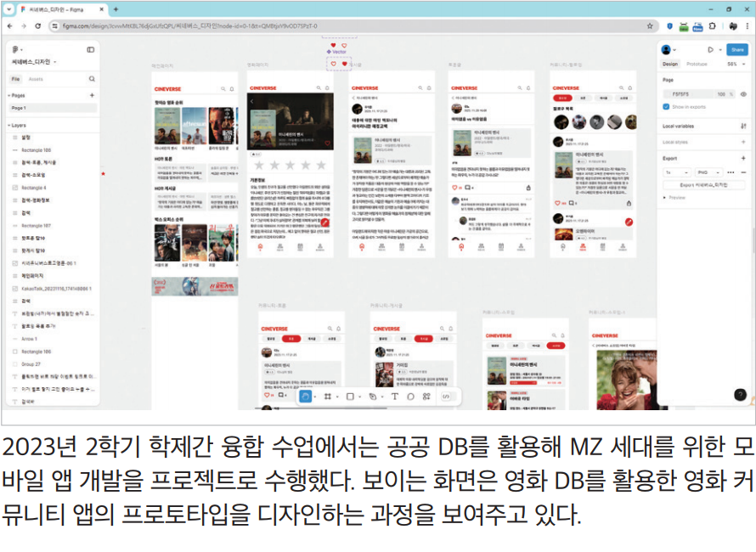Select the Comment tool

[x=410, y=397]
